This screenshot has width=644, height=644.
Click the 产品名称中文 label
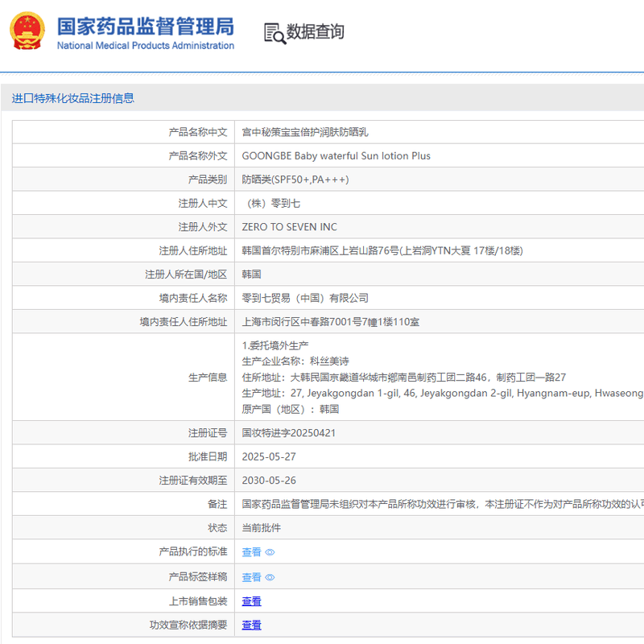[198, 132]
